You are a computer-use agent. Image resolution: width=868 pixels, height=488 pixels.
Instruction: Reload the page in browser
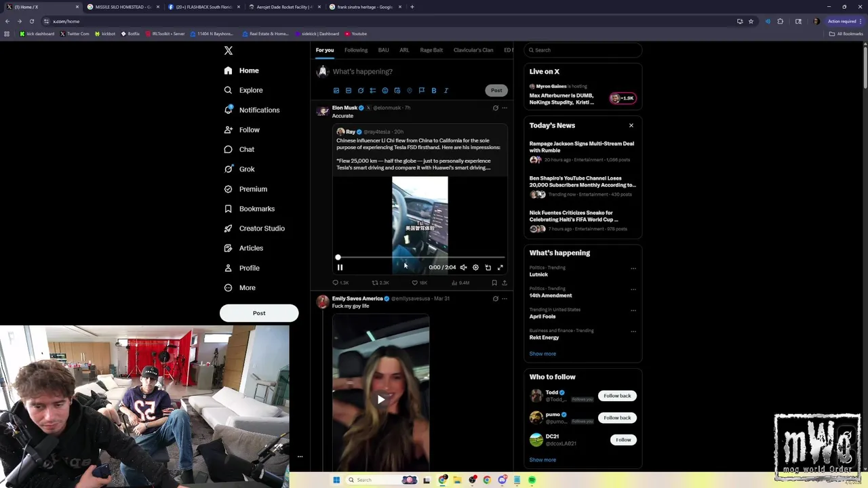click(x=31, y=21)
